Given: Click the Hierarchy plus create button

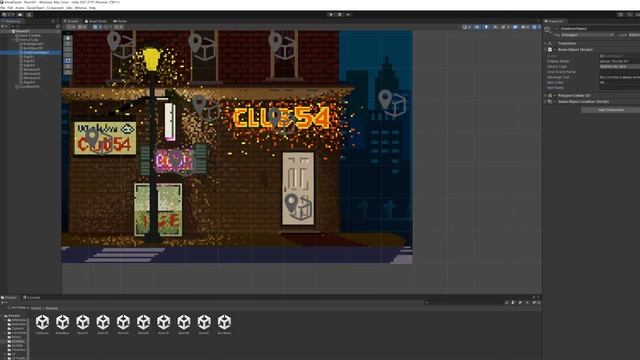Looking at the screenshot, I should click(3, 26).
